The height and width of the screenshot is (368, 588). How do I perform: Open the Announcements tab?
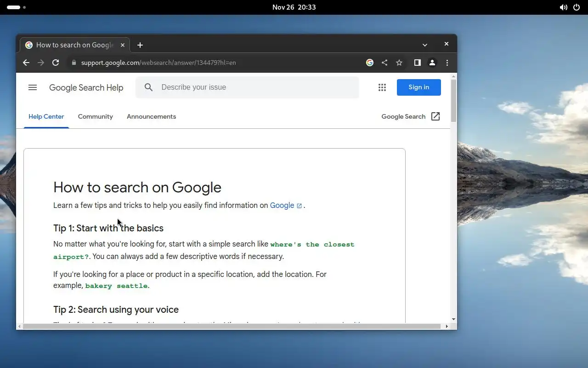point(152,116)
